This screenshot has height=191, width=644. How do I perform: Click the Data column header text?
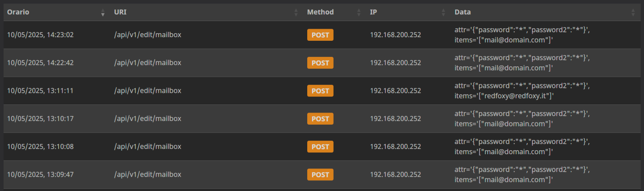463,12
